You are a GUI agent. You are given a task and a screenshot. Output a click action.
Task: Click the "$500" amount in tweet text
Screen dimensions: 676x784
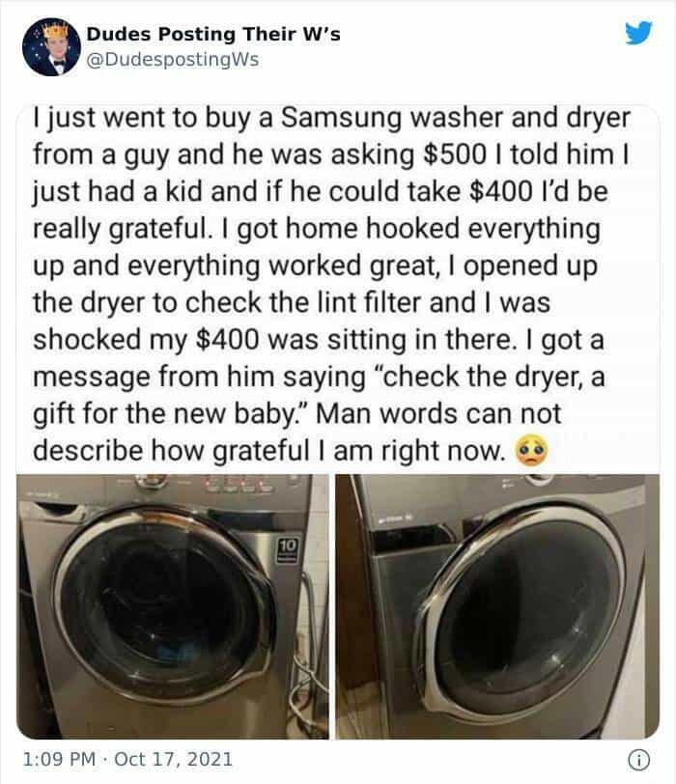point(454,154)
